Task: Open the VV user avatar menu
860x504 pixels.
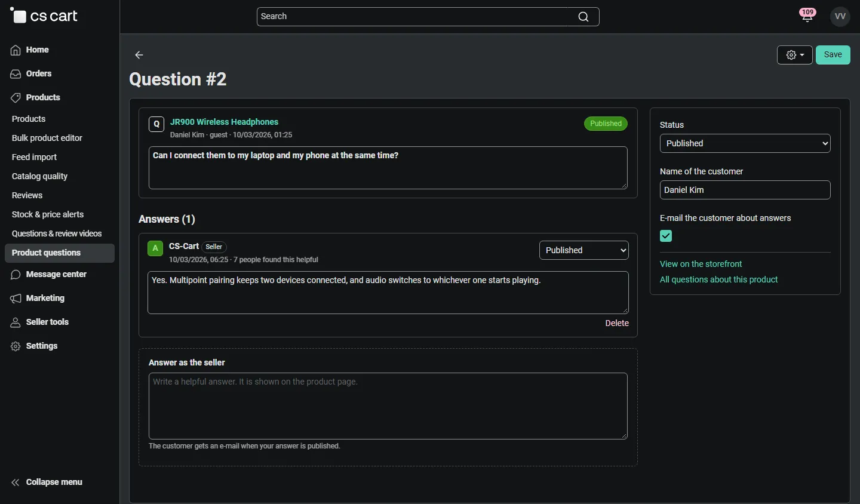Action: pyautogui.click(x=841, y=17)
